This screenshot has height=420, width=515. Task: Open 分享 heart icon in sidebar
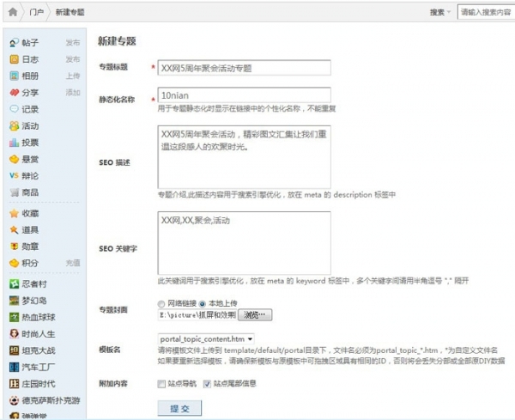(14, 93)
